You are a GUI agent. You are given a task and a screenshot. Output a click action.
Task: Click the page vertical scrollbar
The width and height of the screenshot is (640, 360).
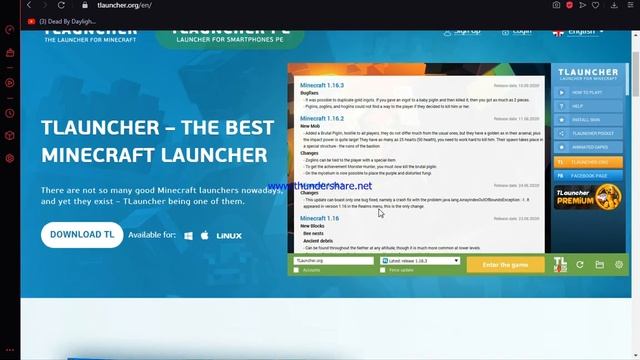point(636,73)
